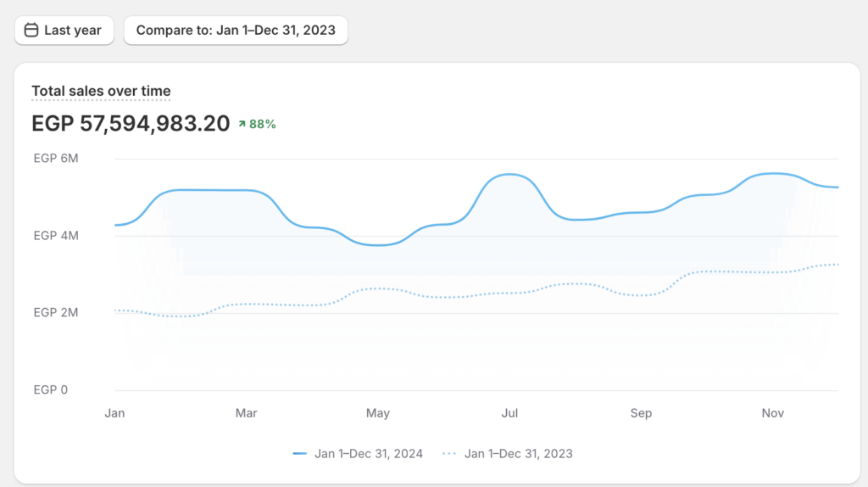Click the EGP 4M y-axis label
This screenshot has height=487, width=868.
[x=56, y=236]
